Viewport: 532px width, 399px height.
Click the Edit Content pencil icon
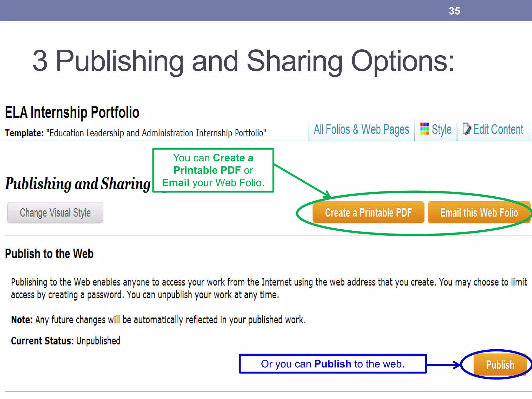click(x=467, y=129)
